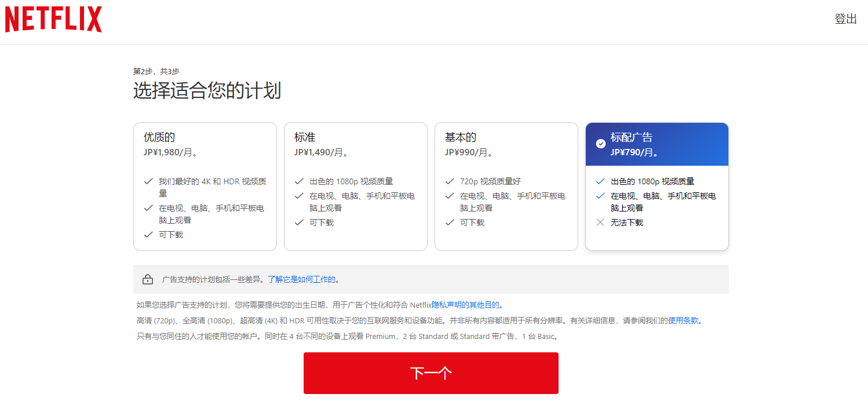Click the text 无法下载

click(x=627, y=223)
